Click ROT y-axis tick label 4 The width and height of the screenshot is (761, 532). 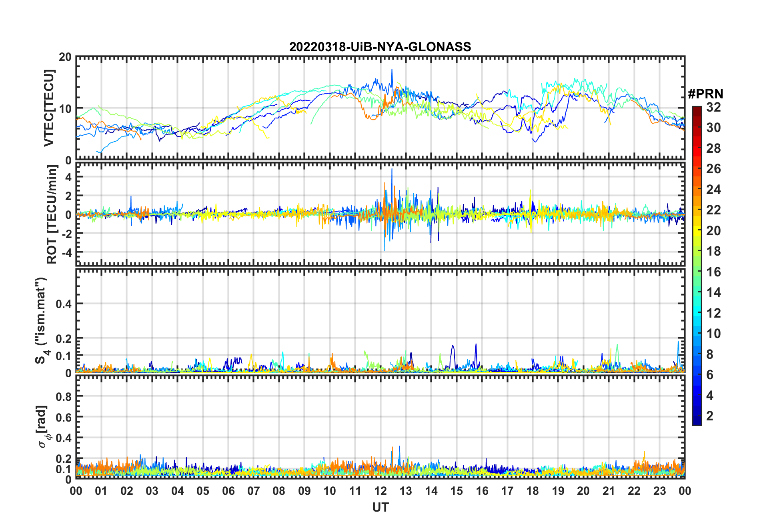(x=68, y=177)
